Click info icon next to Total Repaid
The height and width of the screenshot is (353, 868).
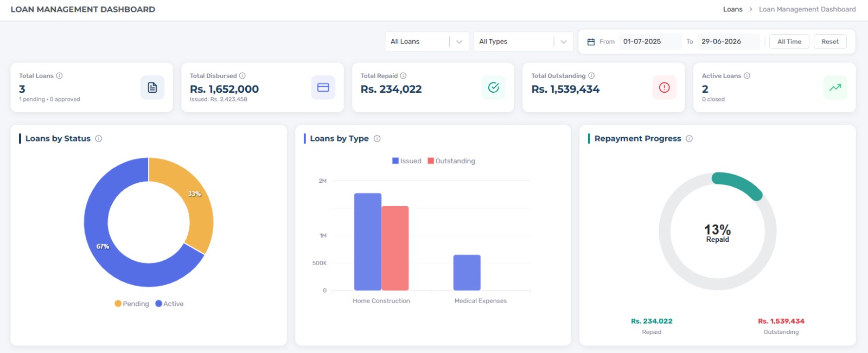tap(403, 76)
